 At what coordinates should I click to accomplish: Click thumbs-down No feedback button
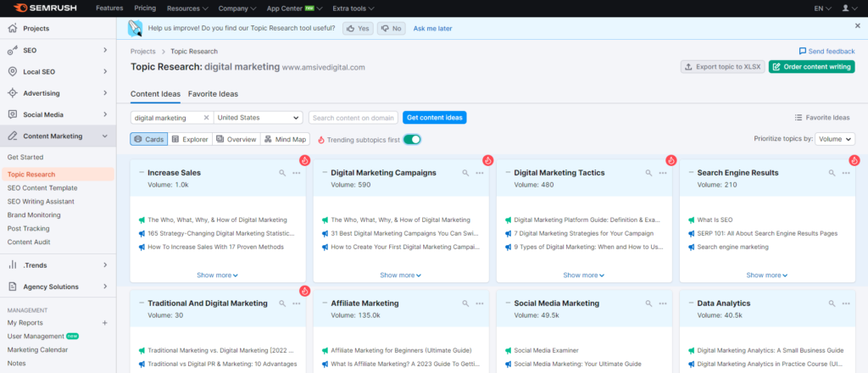(x=392, y=28)
